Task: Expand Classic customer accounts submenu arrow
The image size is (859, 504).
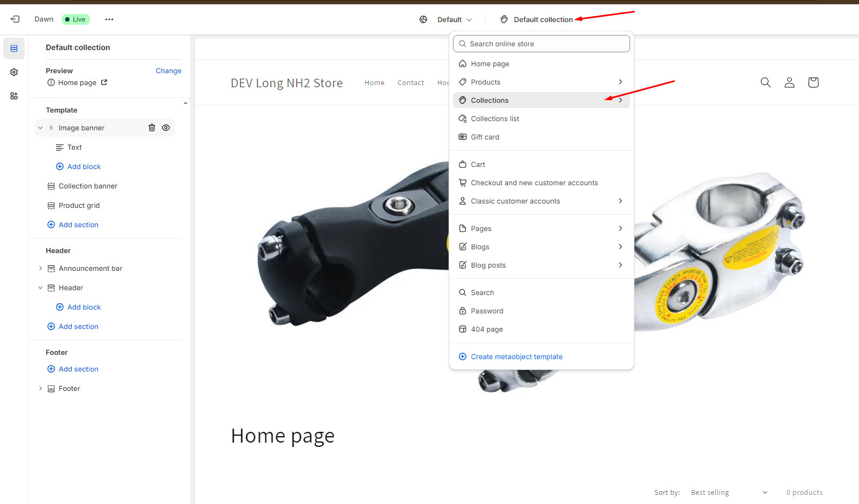Action: pos(620,201)
